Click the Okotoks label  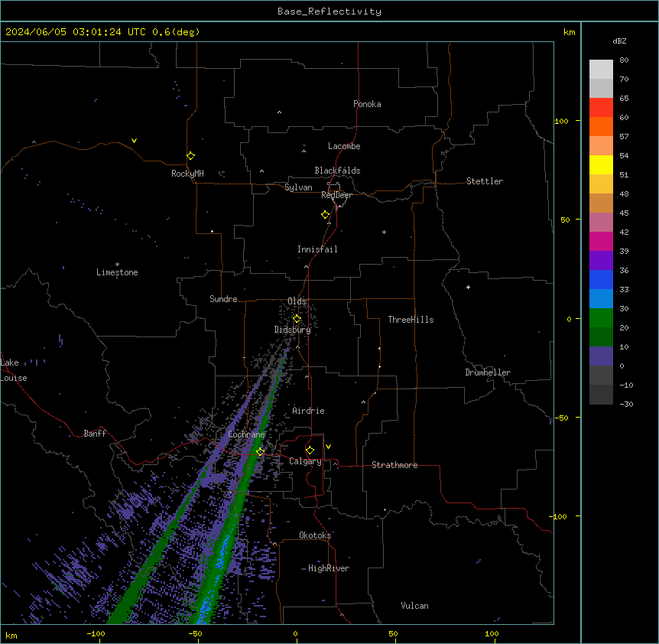(x=315, y=535)
